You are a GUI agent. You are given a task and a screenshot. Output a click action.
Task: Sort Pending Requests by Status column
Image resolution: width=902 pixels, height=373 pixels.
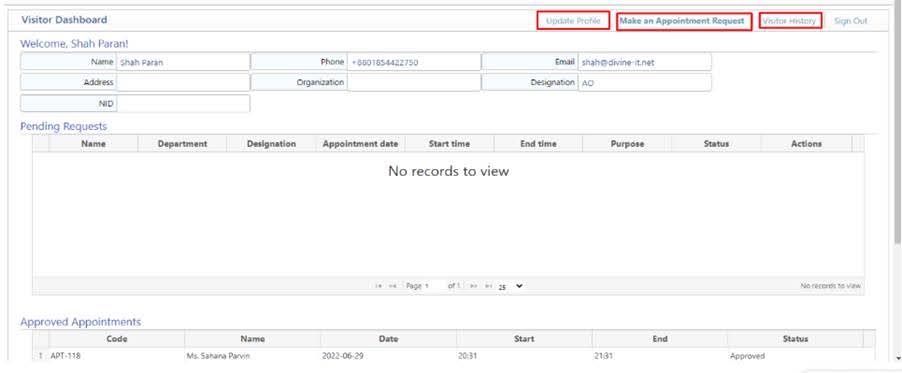point(716,144)
